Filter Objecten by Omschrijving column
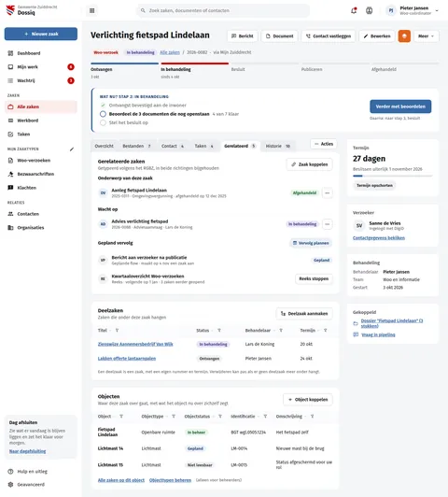The height and width of the screenshot is (497, 448). pos(312,416)
